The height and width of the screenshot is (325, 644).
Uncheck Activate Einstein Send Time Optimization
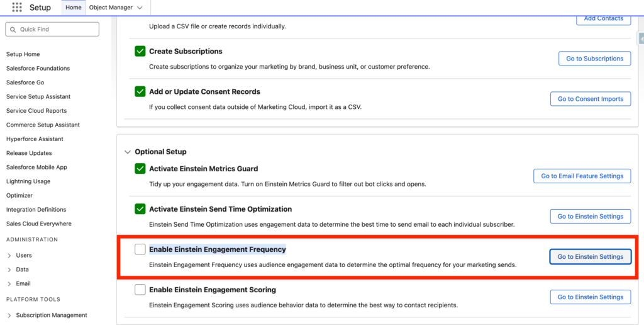pyautogui.click(x=140, y=209)
